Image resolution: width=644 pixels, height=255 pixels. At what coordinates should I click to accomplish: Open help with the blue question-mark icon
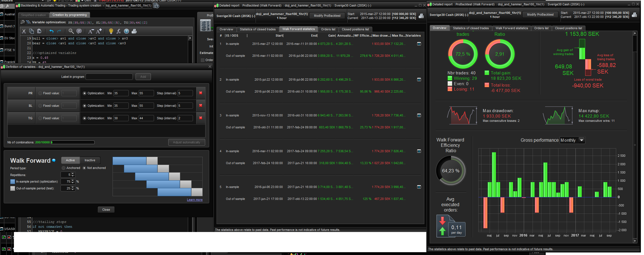(x=126, y=31)
